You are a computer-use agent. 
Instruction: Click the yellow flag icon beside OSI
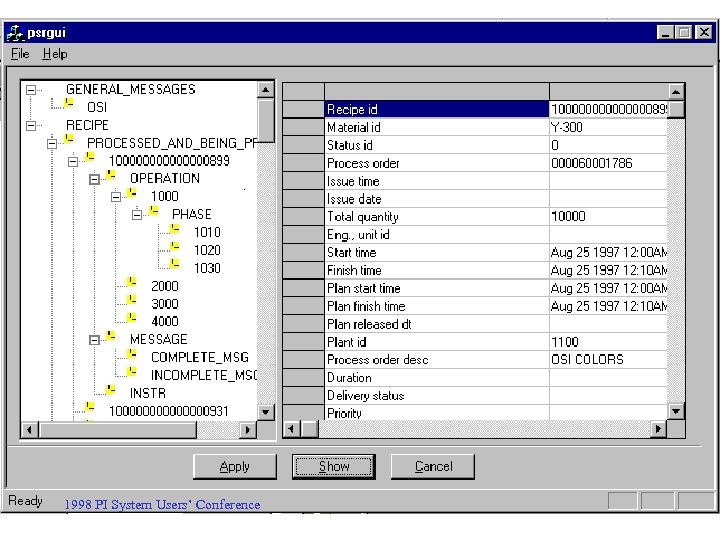[69, 102]
